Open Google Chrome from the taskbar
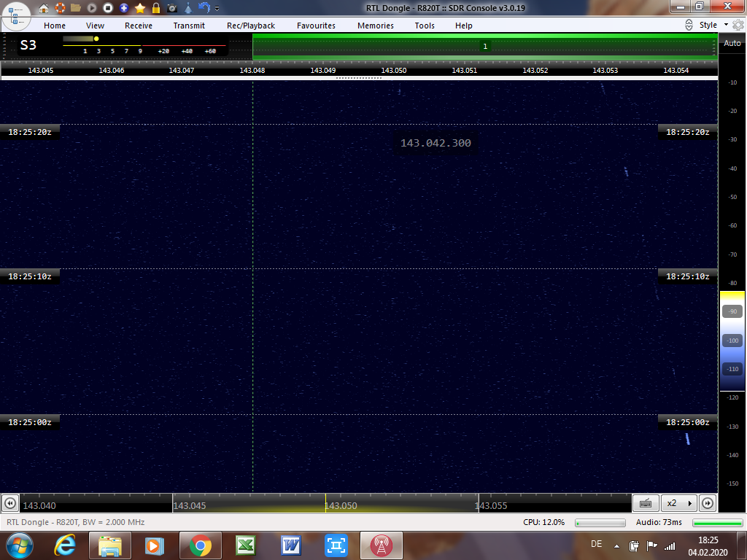Viewport: 747px width, 560px height. pyautogui.click(x=201, y=545)
